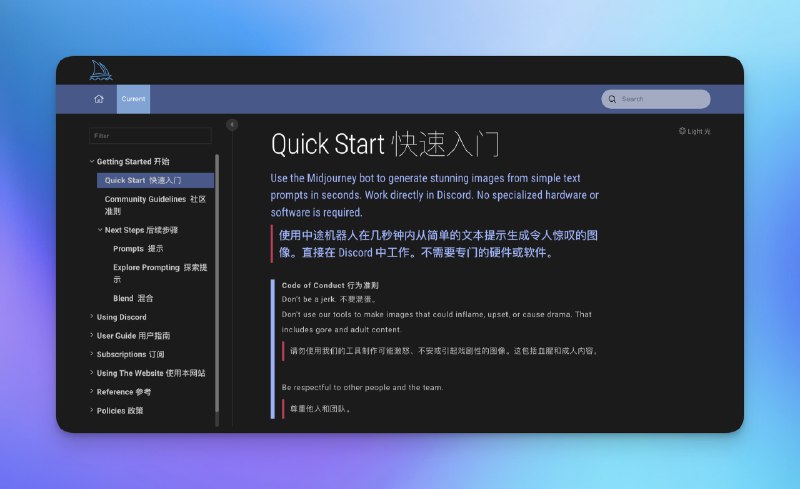Expand the Policies chevron

pos(92,410)
